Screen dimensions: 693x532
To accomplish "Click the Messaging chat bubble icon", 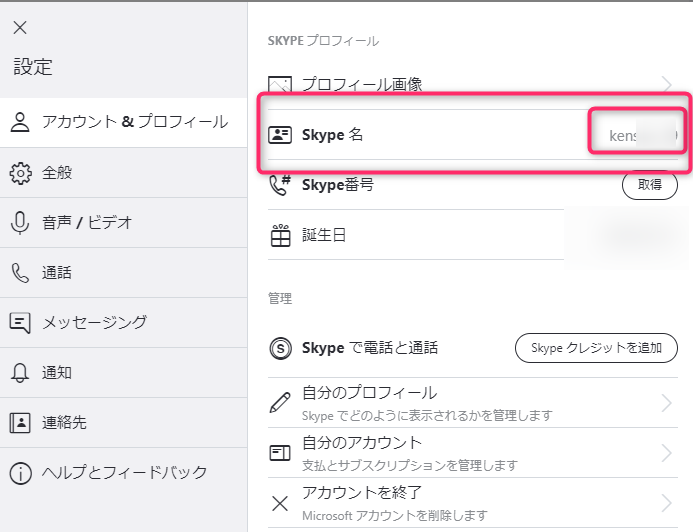I will pyautogui.click(x=19, y=322).
